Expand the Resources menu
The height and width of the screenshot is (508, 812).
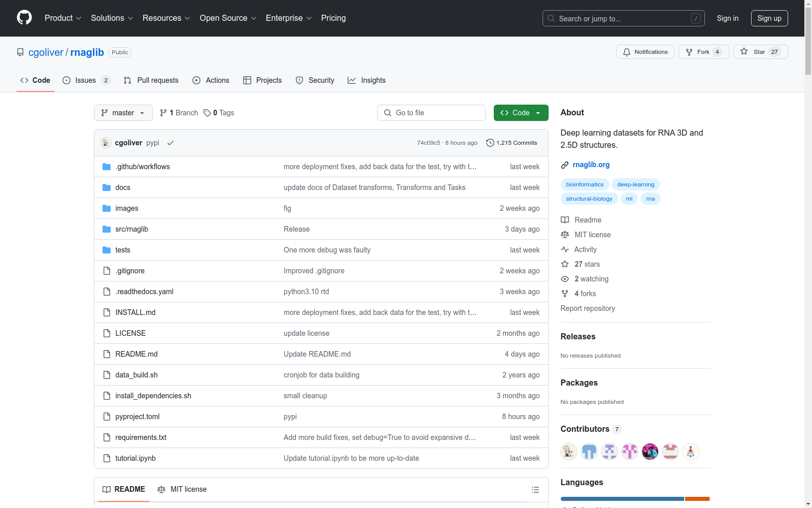click(166, 18)
